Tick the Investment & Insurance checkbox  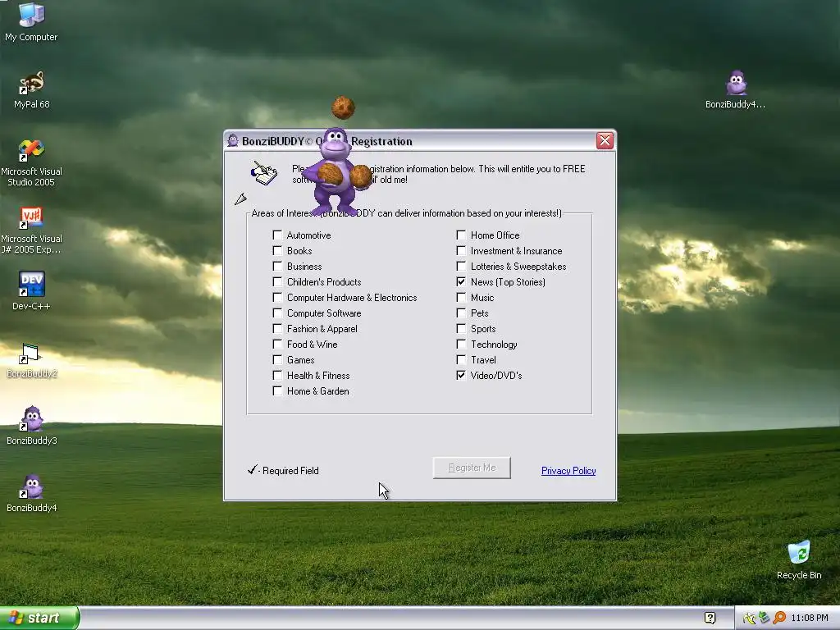(x=461, y=250)
